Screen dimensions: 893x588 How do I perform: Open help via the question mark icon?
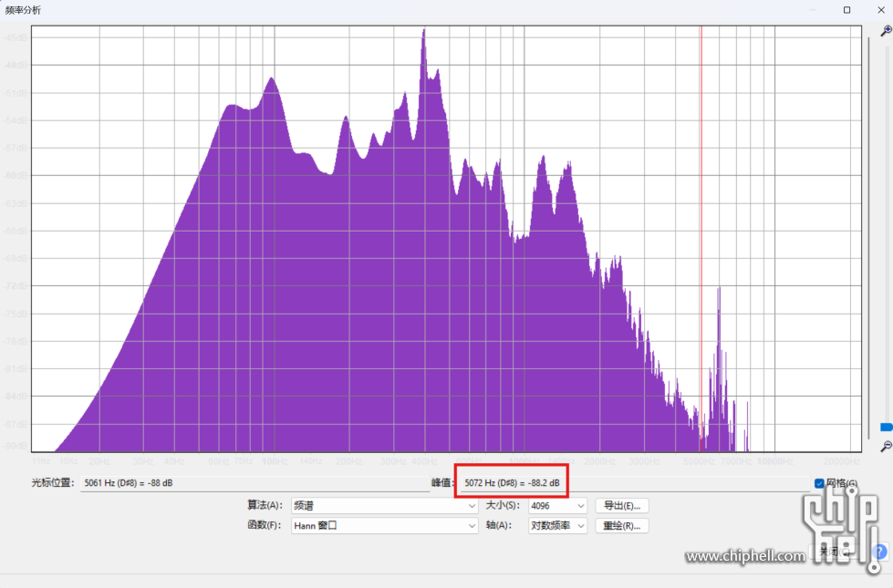coord(879,552)
